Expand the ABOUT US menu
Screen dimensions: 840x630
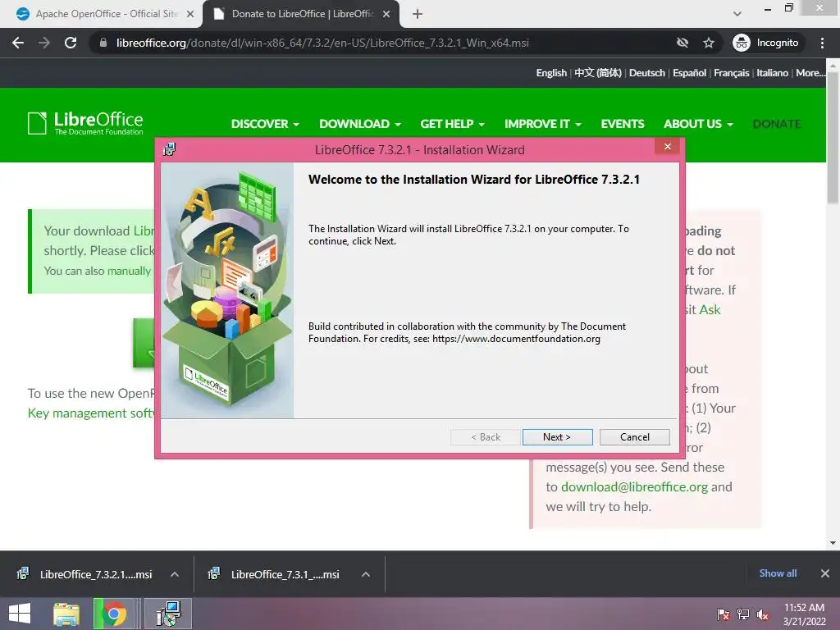coord(699,124)
